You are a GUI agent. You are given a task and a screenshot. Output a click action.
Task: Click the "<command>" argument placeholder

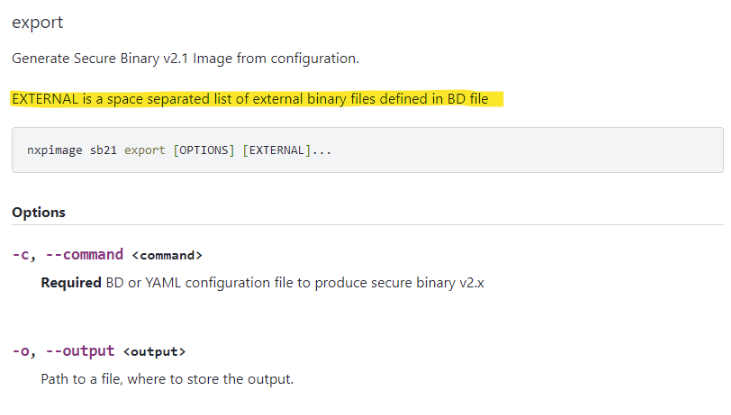pos(167,255)
